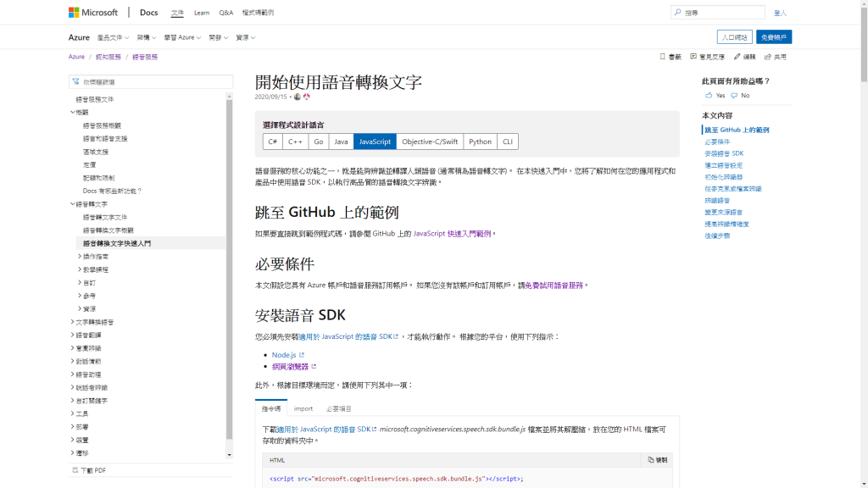Select the CLI language option
Screen dimensions: 868x488
point(508,141)
